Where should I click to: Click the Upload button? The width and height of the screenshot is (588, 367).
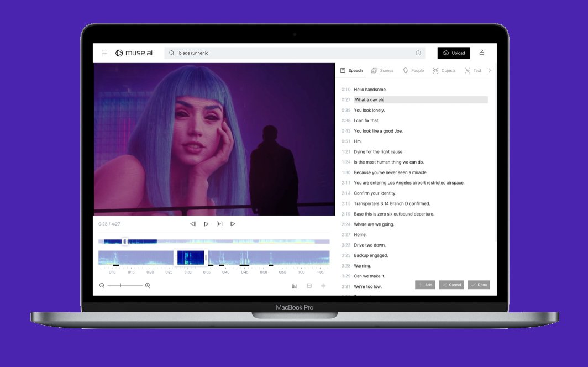click(x=454, y=53)
